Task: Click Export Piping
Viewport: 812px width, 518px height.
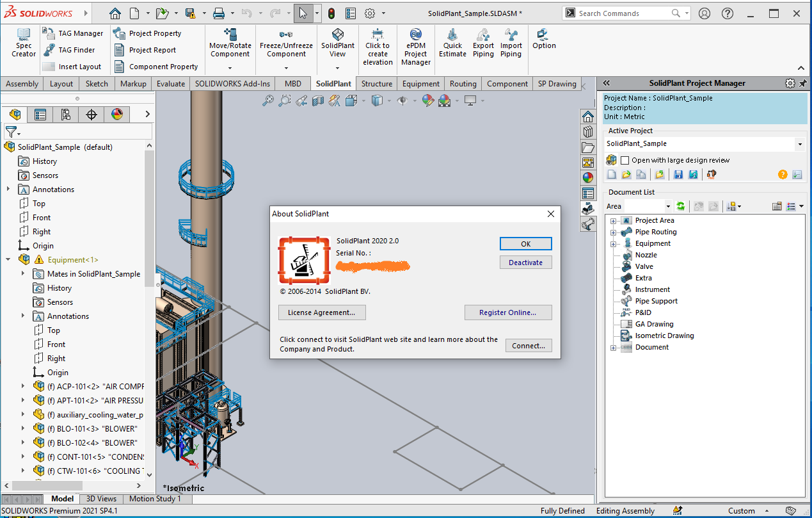Action: pos(483,43)
